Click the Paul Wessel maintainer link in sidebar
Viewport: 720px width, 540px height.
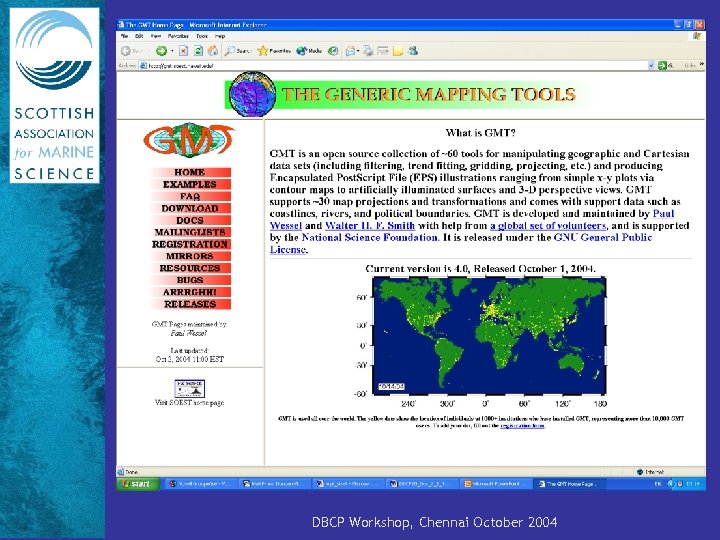tap(189, 333)
